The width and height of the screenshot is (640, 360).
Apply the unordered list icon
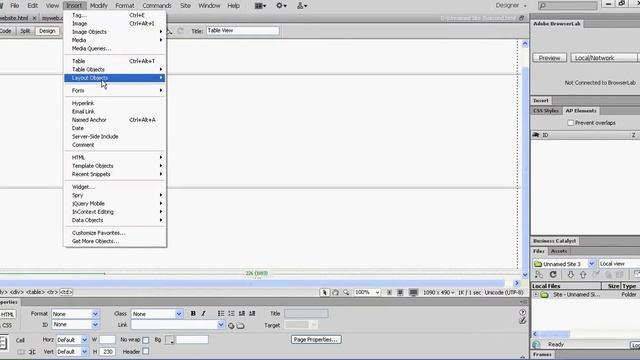coord(221,313)
